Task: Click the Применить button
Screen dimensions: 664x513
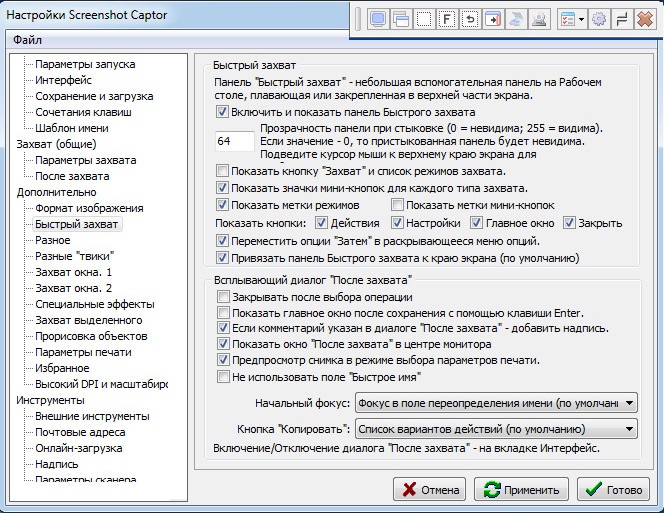Action: (x=521, y=490)
